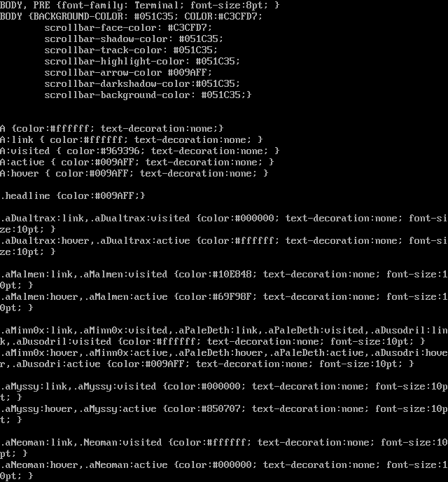Click the scrollbar-arrow-color #009AFF line
This screenshot has width=448, height=482.
(x=128, y=73)
